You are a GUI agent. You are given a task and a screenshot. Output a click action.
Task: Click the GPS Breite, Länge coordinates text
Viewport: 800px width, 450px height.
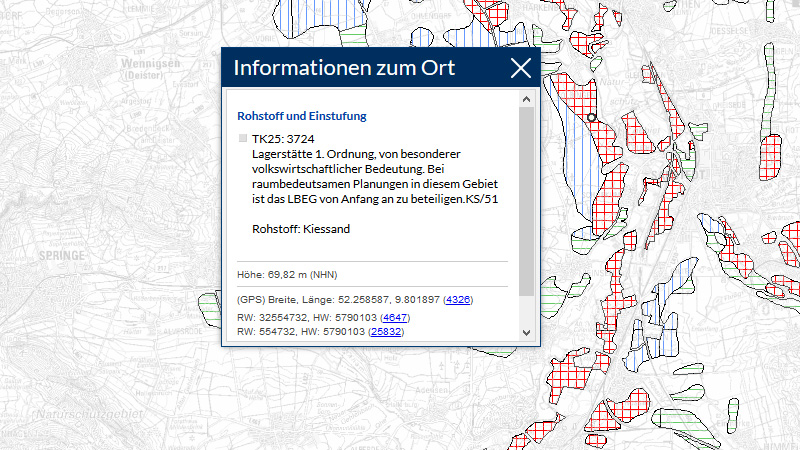pos(340,300)
